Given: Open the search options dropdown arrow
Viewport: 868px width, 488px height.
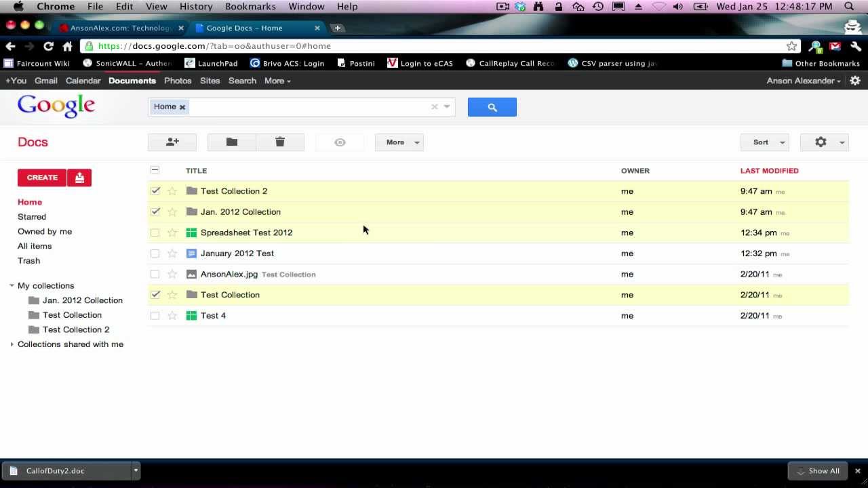Looking at the screenshot, I should (x=447, y=107).
